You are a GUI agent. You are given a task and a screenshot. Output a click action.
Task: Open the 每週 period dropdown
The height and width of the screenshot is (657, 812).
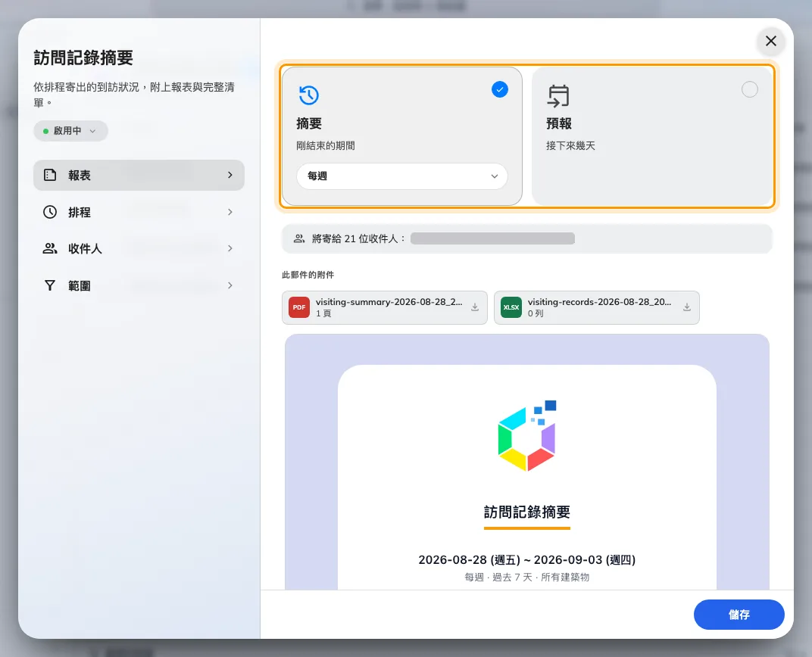402,176
